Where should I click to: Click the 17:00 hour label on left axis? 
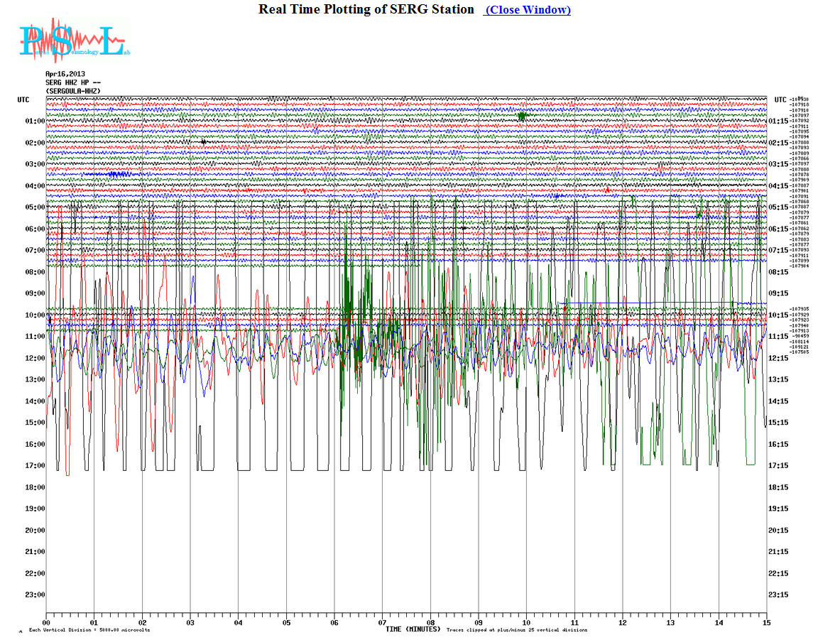click(35, 466)
